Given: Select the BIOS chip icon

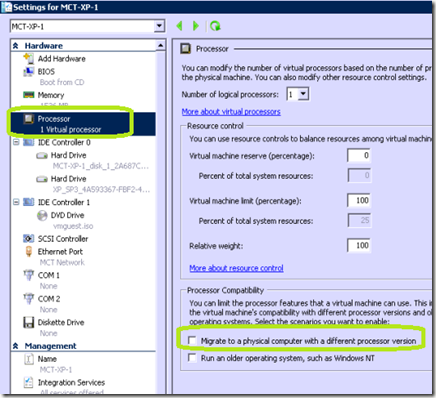Looking at the screenshot, I should pyautogui.click(x=29, y=71).
